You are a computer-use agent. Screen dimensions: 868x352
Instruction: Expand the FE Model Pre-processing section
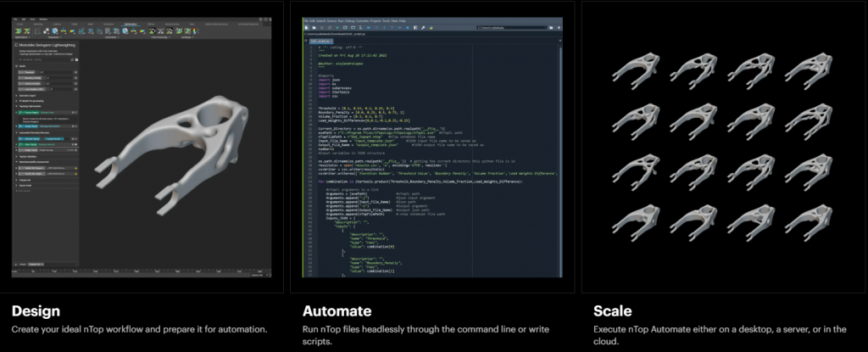[16, 101]
